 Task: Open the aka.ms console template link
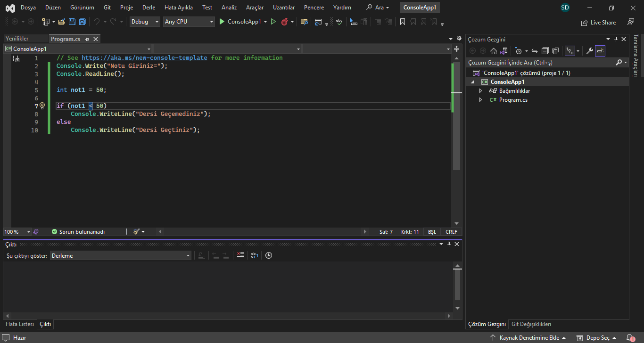[x=144, y=58]
